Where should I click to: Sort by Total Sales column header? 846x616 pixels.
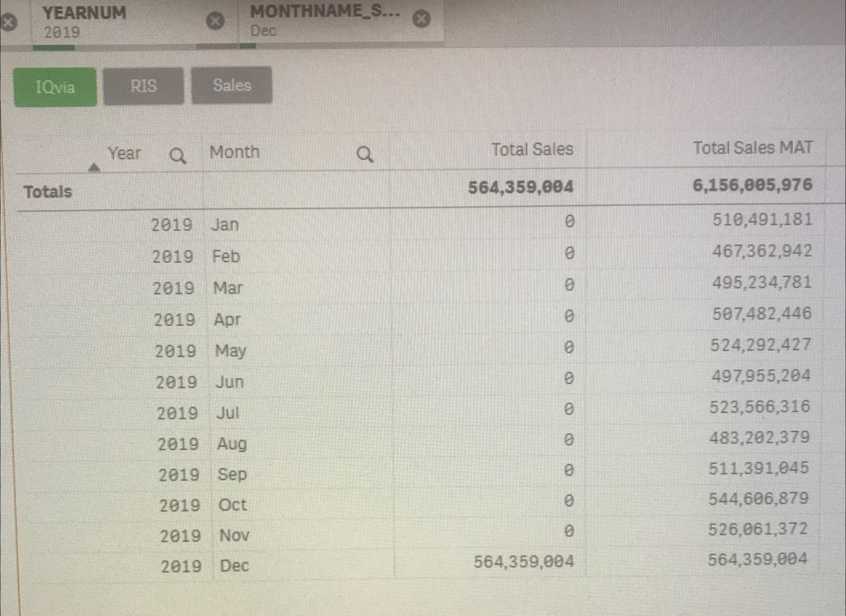[532, 149]
